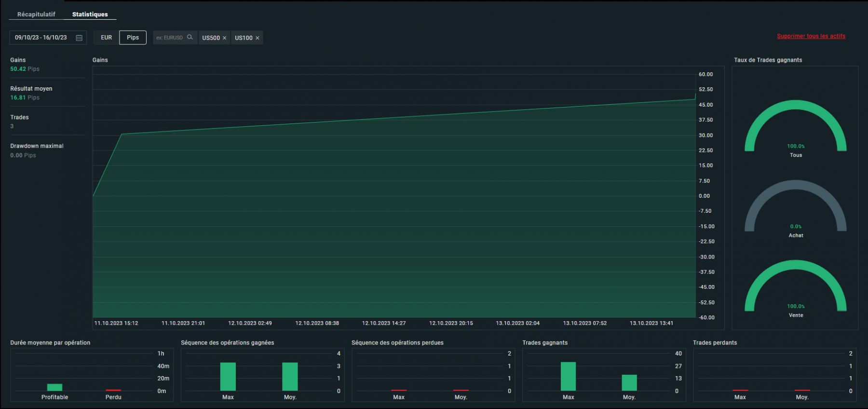The height and width of the screenshot is (409, 868).
Task: Click the search magnifier icon
Action: point(190,37)
